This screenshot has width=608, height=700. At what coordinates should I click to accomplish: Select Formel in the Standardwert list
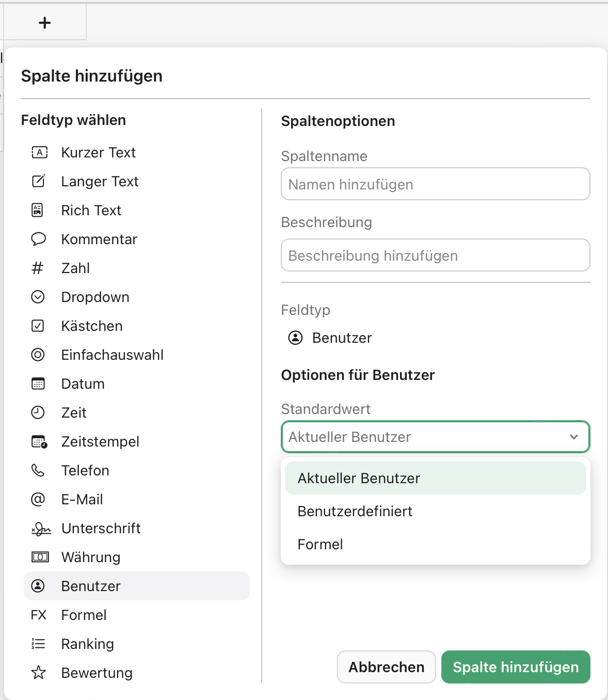click(320, 544)
